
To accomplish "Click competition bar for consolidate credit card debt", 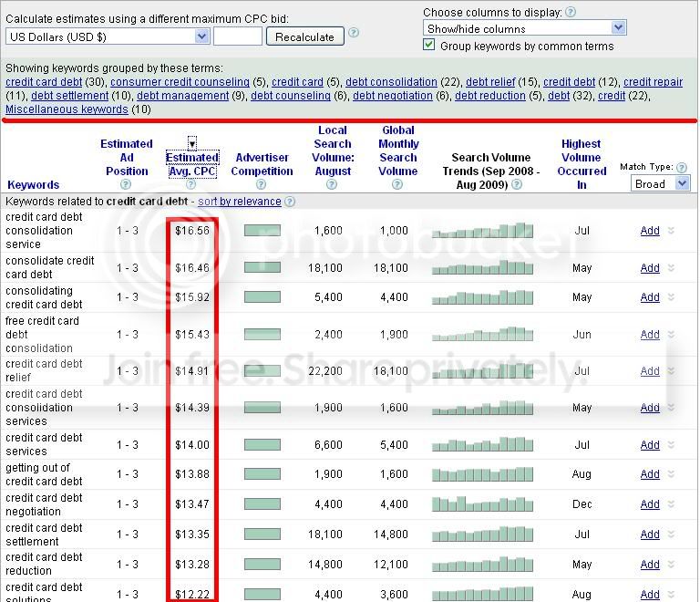I will 262,267.
